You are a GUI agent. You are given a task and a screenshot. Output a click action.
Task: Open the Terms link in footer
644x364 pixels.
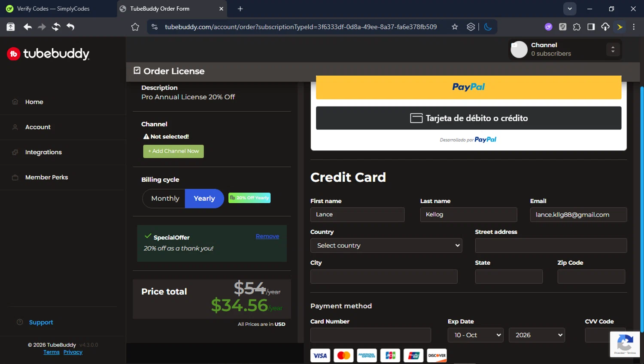pos(52,352)
